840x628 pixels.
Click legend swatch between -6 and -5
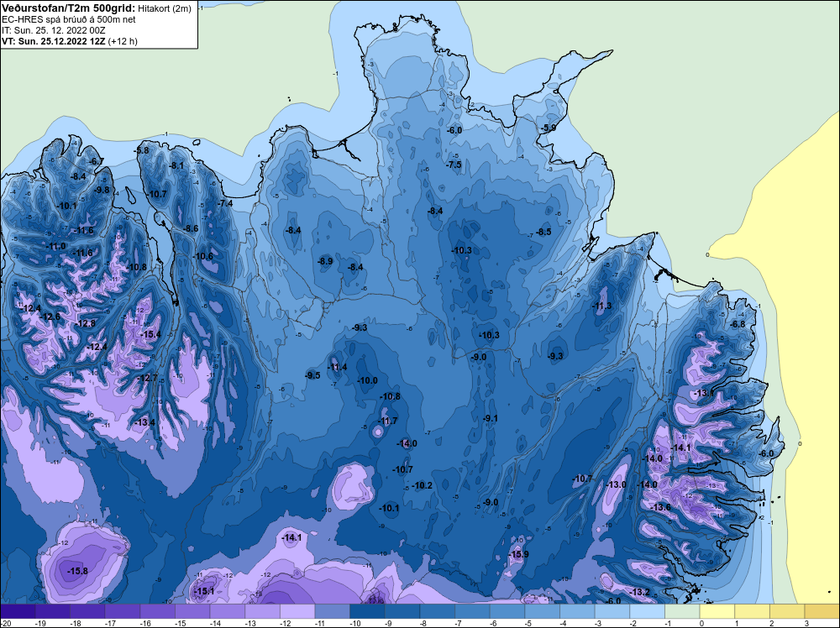tap(507, 611)
